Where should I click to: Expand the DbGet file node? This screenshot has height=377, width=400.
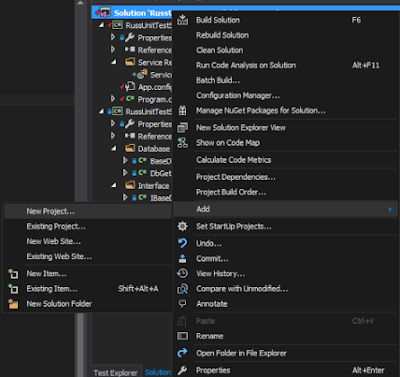tap(125, 173)
